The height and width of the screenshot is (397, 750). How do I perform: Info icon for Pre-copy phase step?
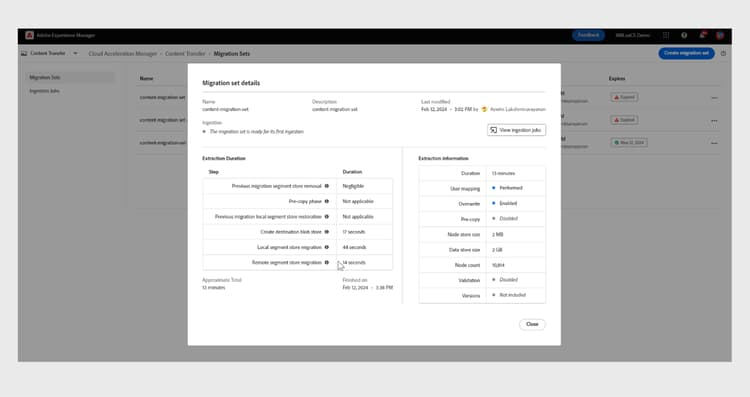coord(327,201)
